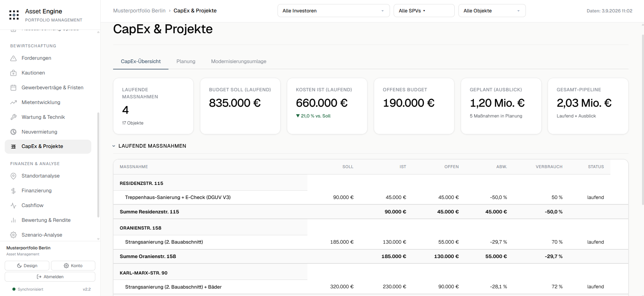Open Standortanalyse in the sidebar
The height and width of the screenshot is (296, 644).
(x=48, y=176)
